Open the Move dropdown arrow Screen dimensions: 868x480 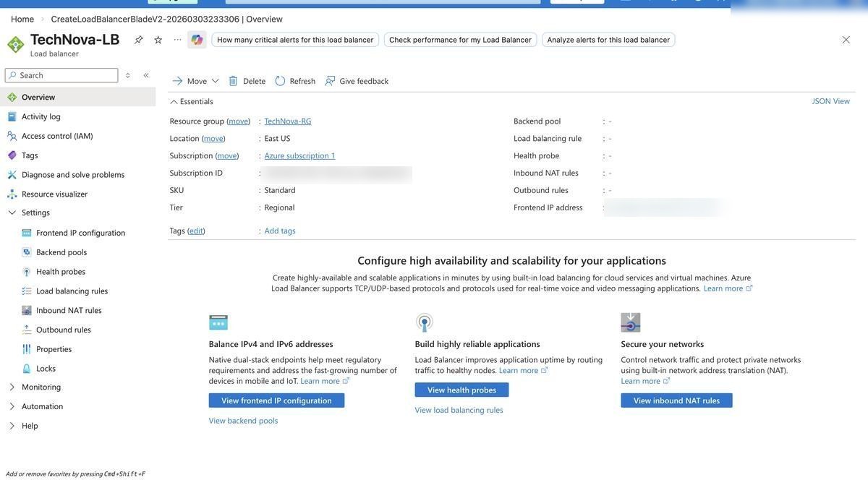coord(215,81)
